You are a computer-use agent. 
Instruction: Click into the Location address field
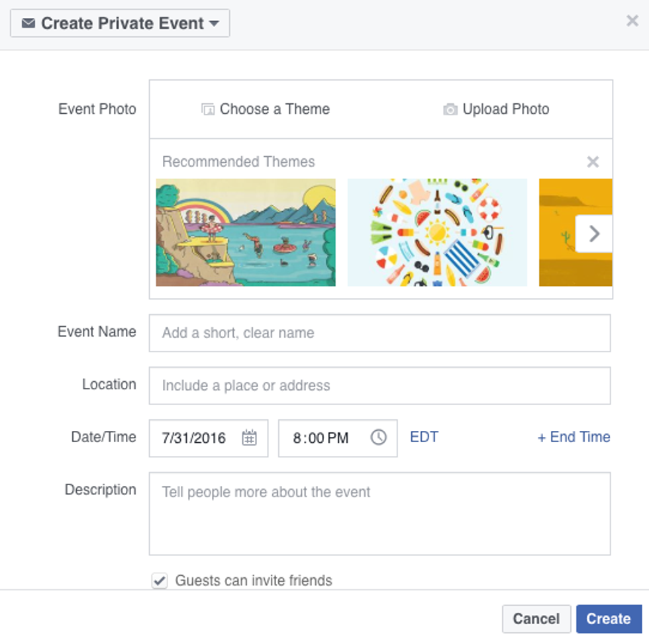pos(379,386)
